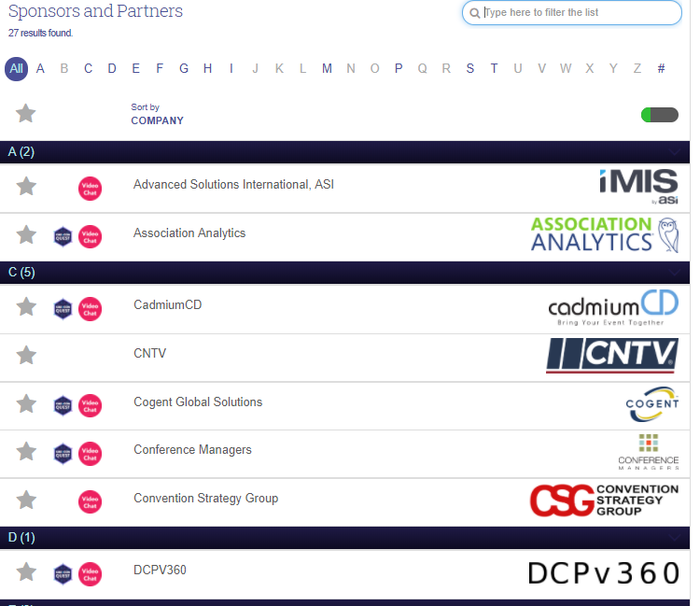Image resolution: width=700 pixels, height=606 pixels.
Task: Favorite Advanced Solutions International star
Action: 26,186
